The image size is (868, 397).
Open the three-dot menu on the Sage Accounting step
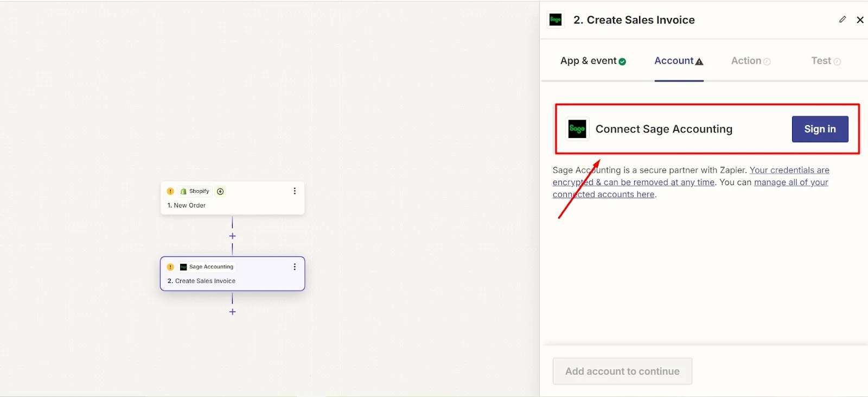pos(295,267)
